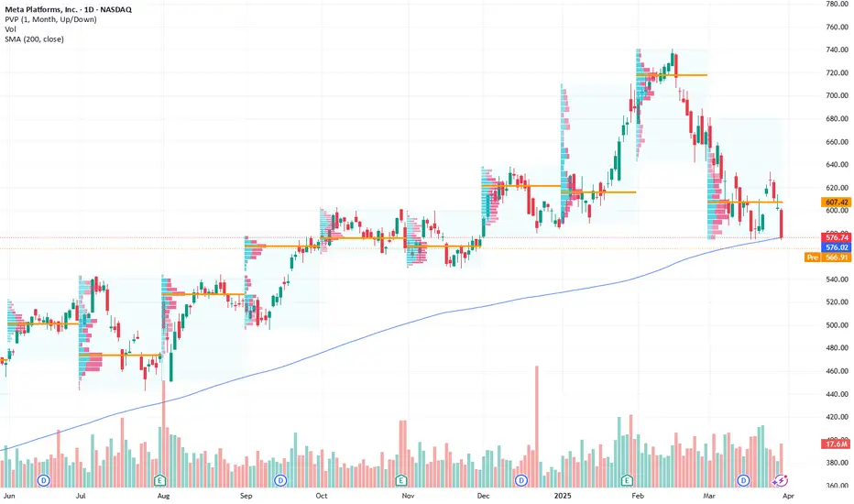The image size is (854, 504).
Task: Select the Meta Platforms, Inc. symbol title
Action: [69, 9]
